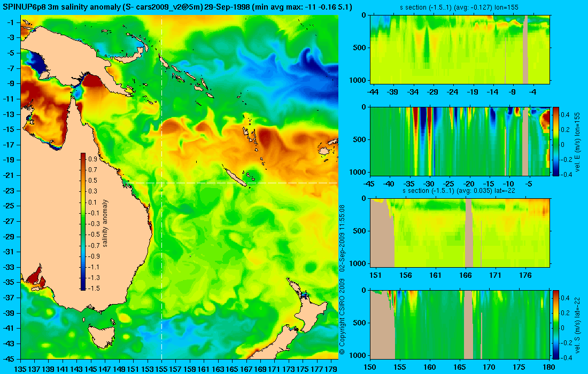
Task: Click the '0.1' tick on the salinity colorbar
Action: [x=92, y=202]
